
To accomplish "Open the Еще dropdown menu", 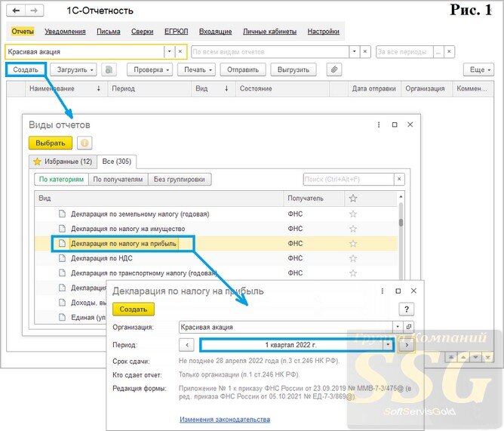I will pyautogui.click(x=478, y=69).
